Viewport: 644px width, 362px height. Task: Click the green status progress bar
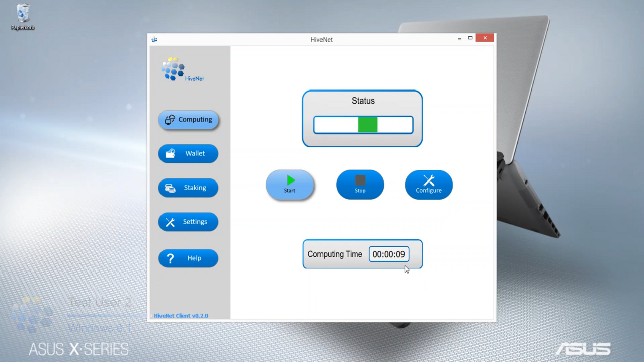[x=363, y=125]
